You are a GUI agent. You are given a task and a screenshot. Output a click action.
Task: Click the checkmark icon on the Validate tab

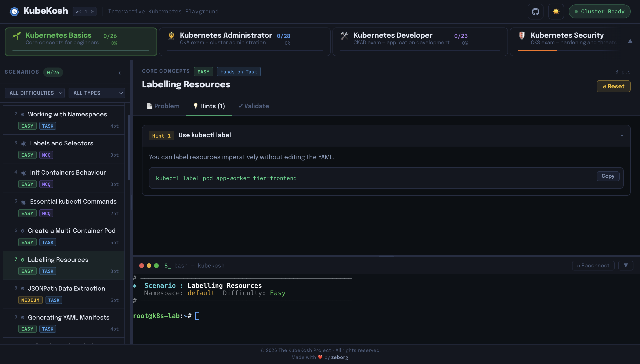(240, 106)
